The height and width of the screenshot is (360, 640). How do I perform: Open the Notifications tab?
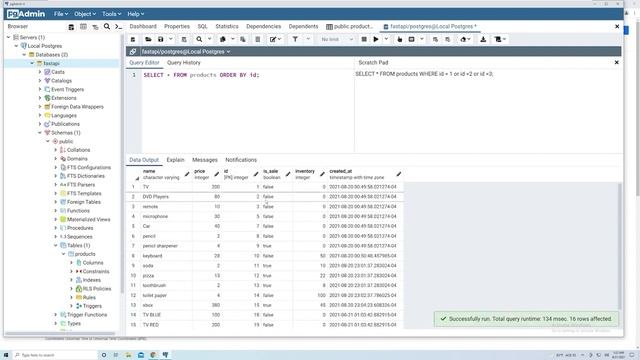241,160
